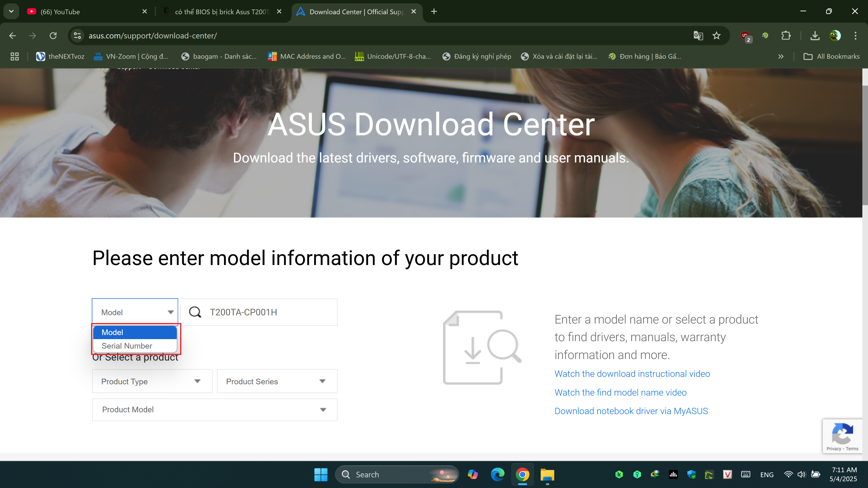The height and width of the screenshot is (488, 868).
Task: Click the Google Translate icon in the address bar
Action: [x=698, y=36]
